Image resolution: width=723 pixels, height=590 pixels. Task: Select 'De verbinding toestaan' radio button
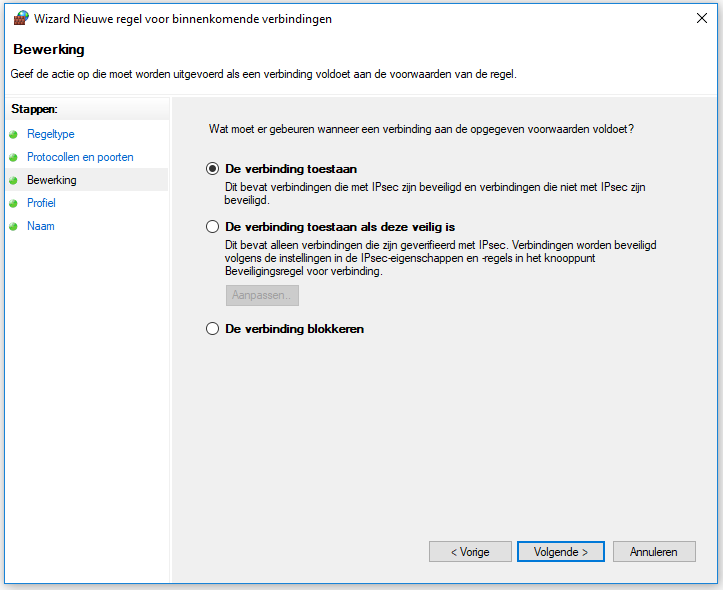pyautogui.click(x=212, y=169)
